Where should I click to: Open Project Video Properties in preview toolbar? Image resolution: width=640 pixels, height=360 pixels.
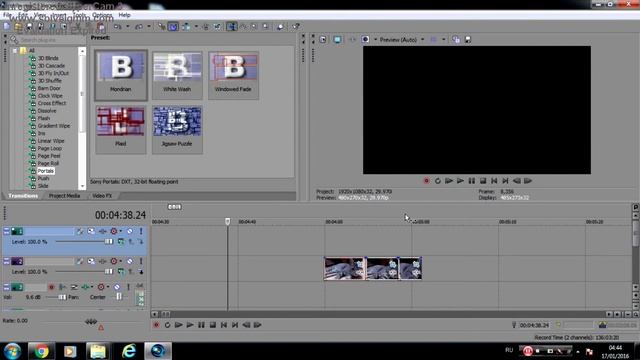(323, 40)
